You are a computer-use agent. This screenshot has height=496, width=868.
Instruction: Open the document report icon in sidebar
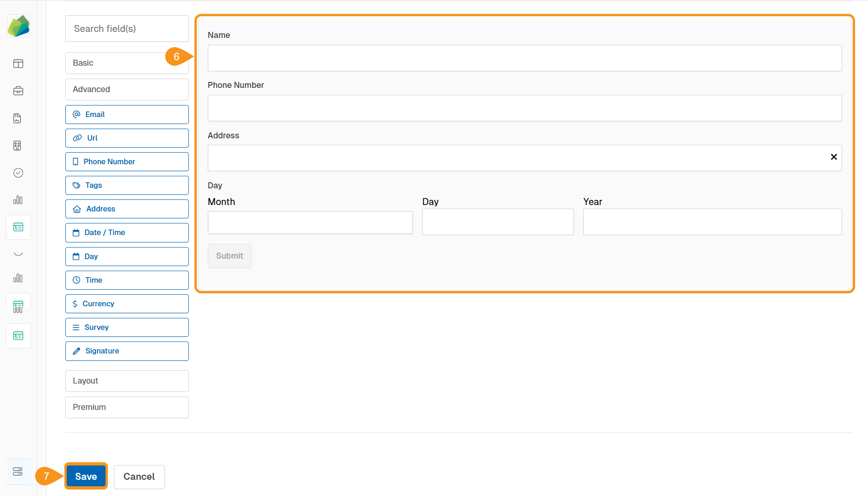click(x=17, y=118)
